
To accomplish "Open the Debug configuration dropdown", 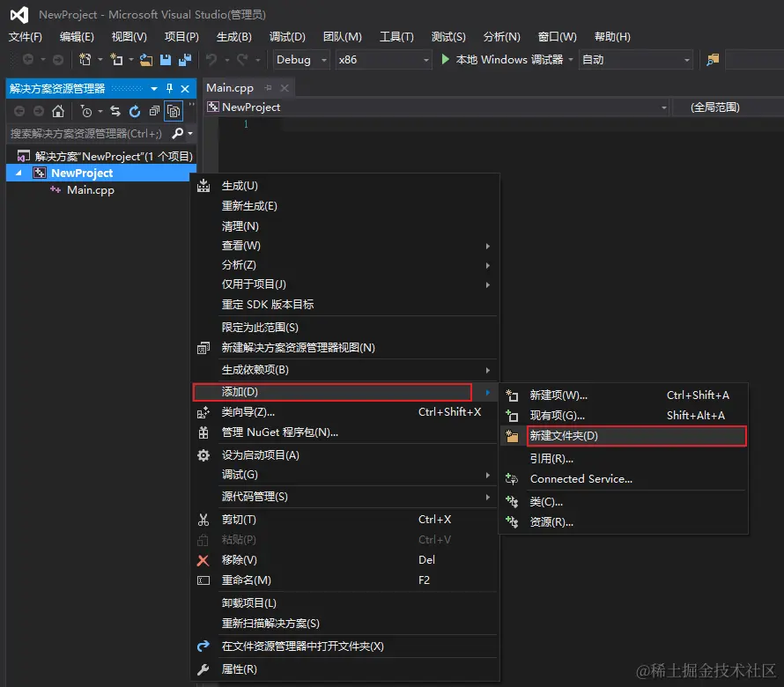I will click(301, 60).
